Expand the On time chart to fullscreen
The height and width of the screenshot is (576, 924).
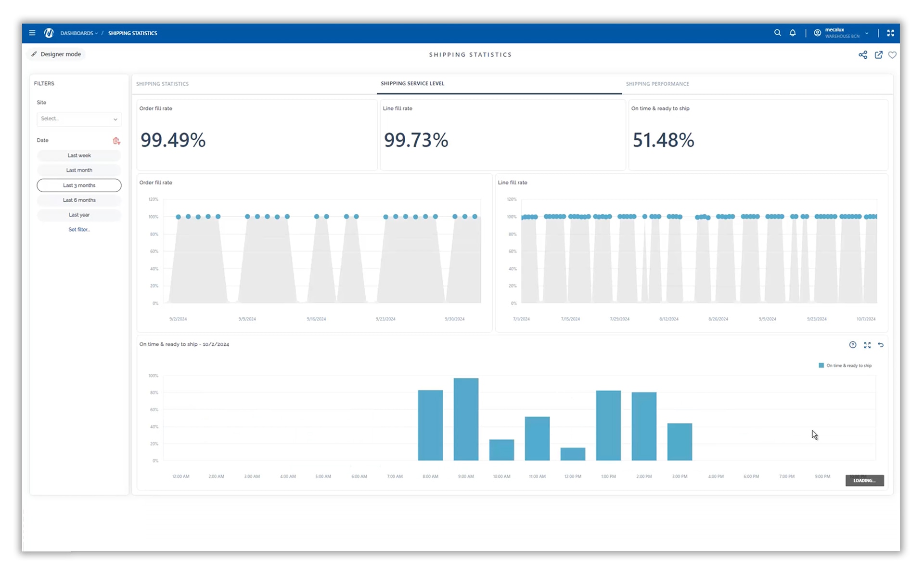[x=867, y=345]
